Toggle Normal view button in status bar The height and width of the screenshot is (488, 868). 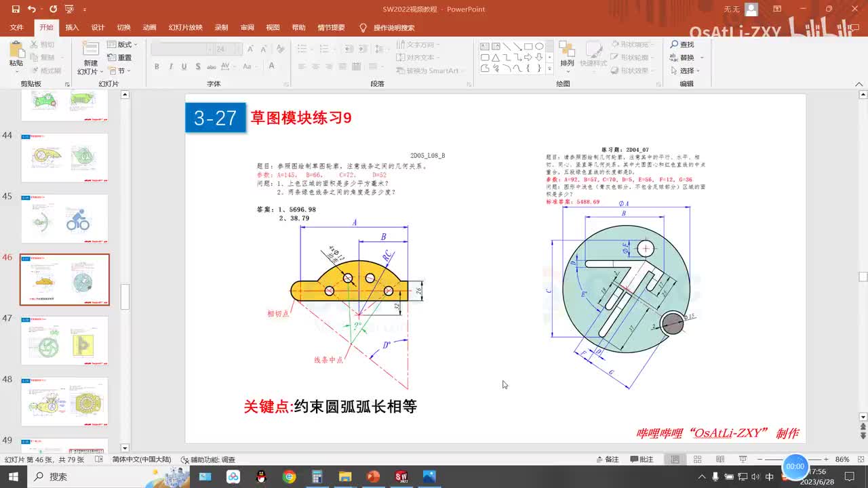(x=675, y=459)
